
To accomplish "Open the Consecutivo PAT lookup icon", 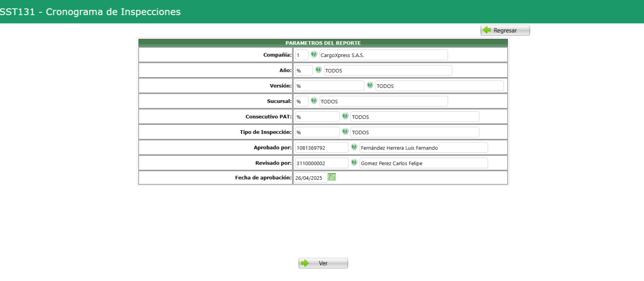I will (345, 116).
